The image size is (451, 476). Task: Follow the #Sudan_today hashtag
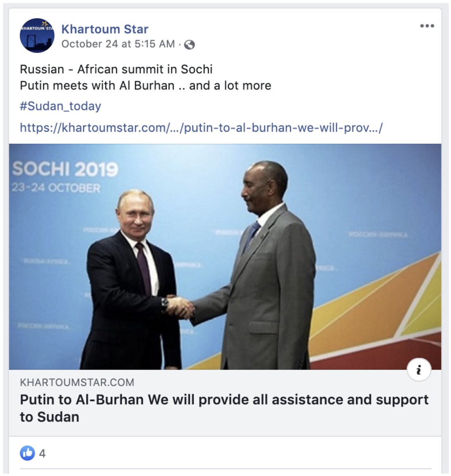(60, 106)
